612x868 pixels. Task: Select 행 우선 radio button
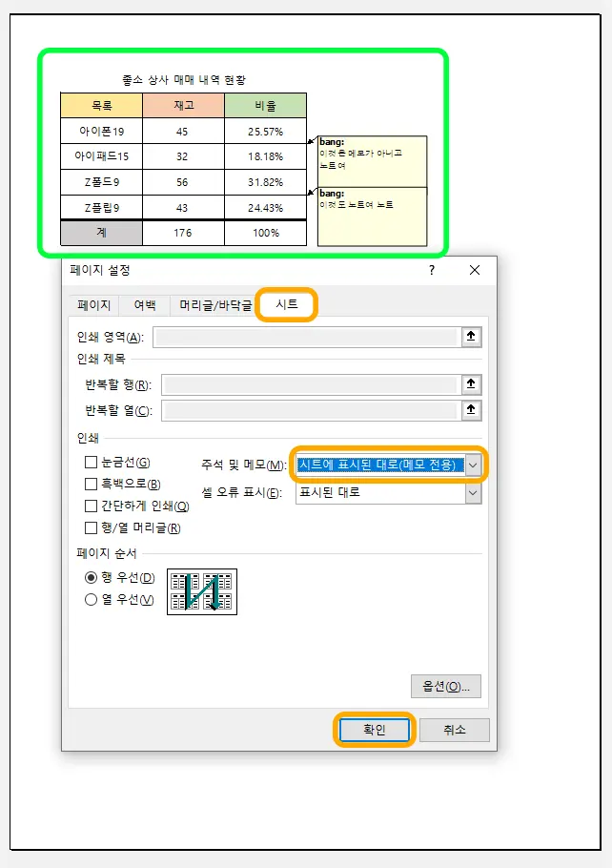coord(91,577)
